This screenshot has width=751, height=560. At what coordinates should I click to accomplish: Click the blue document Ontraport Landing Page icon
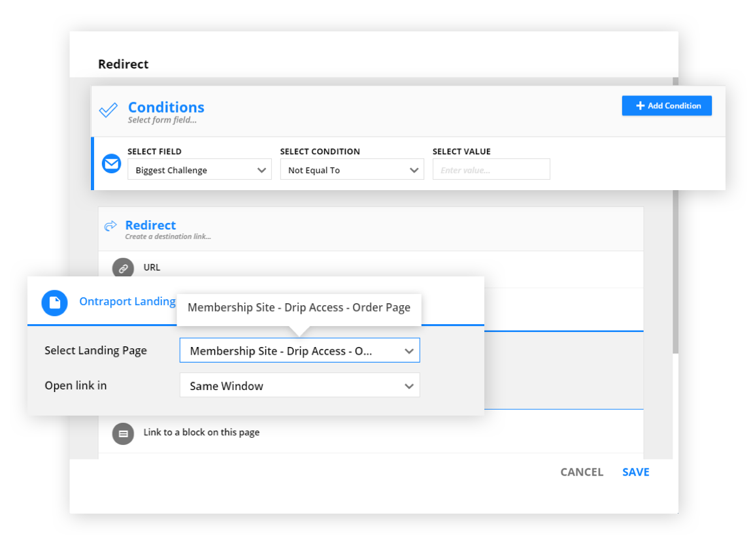pyautogui.click(x=54, y=303)
